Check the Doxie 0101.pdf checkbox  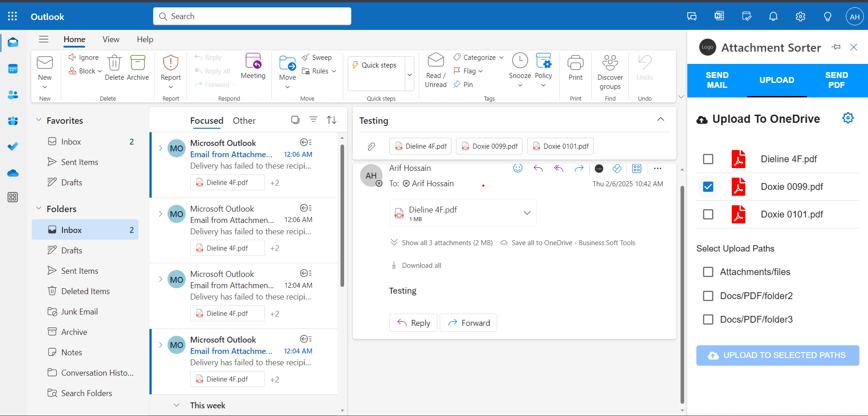click(708, 214)
